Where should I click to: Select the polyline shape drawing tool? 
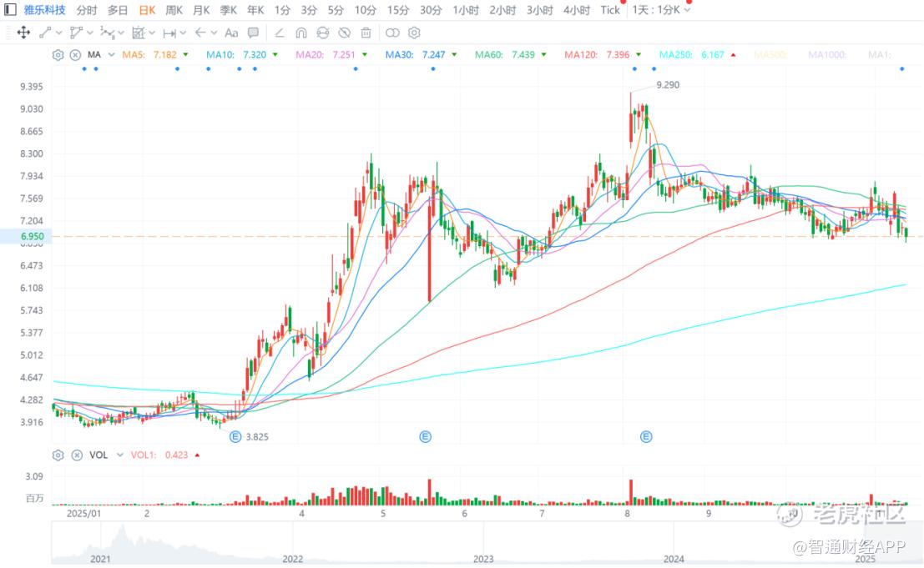coord(76,33)
